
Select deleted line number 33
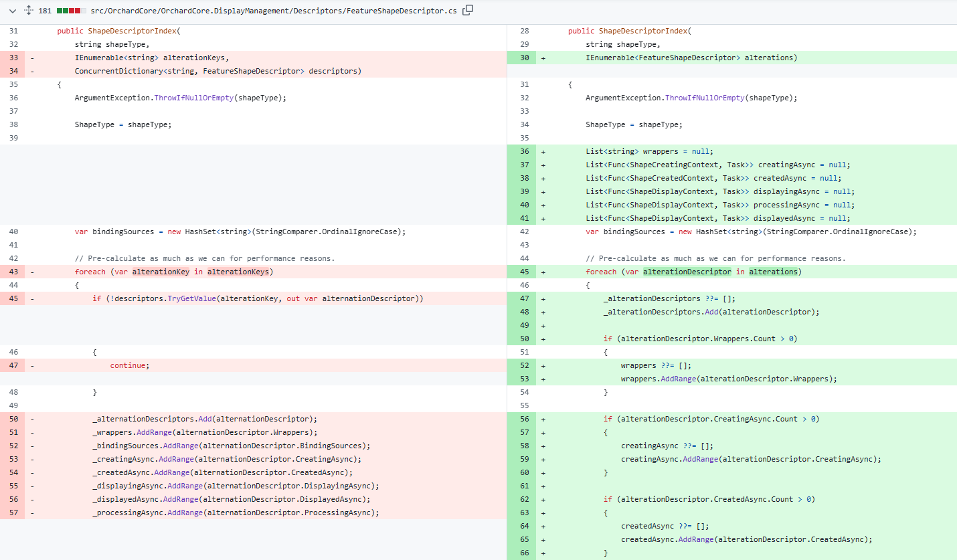pos(14,58)
